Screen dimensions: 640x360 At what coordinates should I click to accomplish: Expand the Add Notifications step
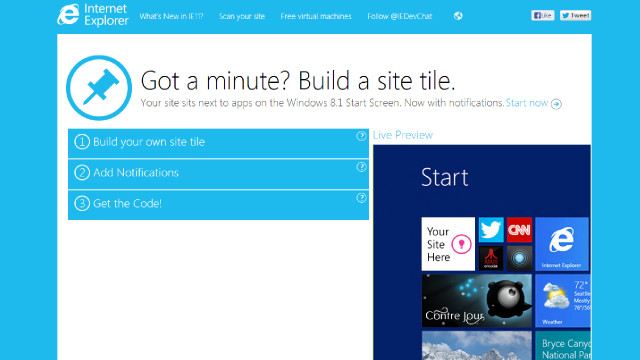[218, 174]
